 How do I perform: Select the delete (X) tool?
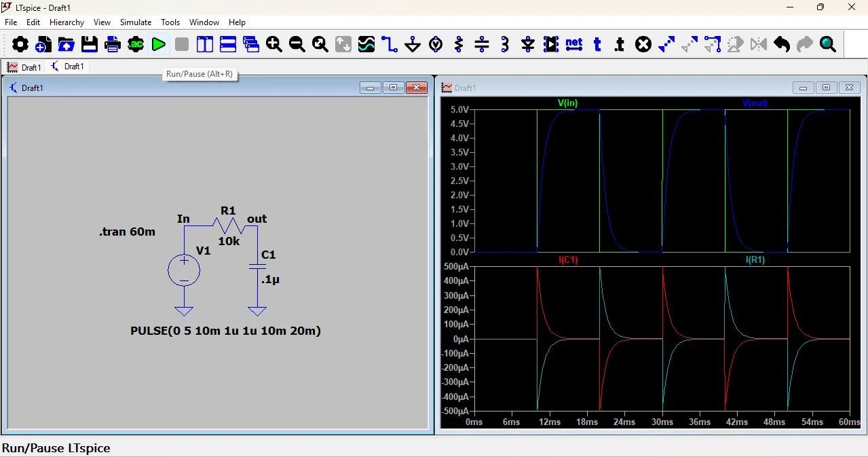(x=643, y=45)
